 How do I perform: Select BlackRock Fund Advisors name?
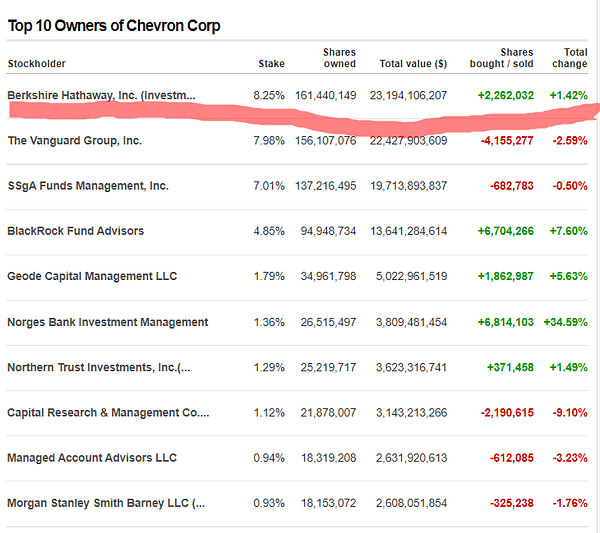coord(76,231)
